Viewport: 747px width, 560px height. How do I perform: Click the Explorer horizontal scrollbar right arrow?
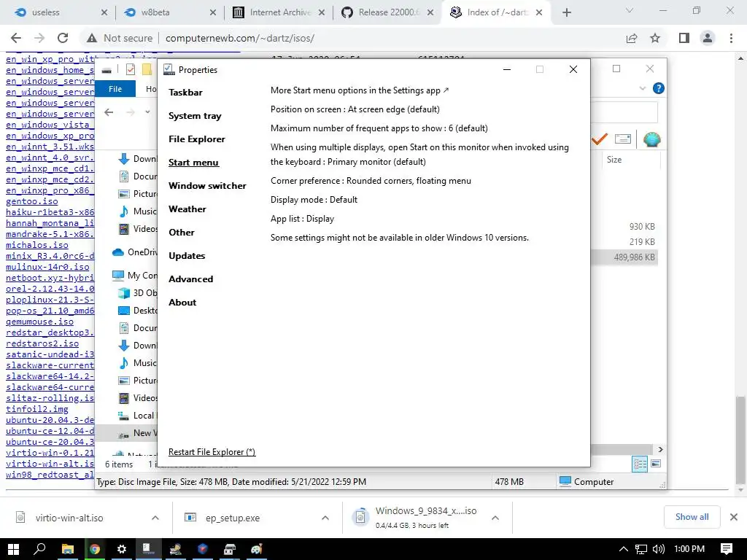coord(660,449)
